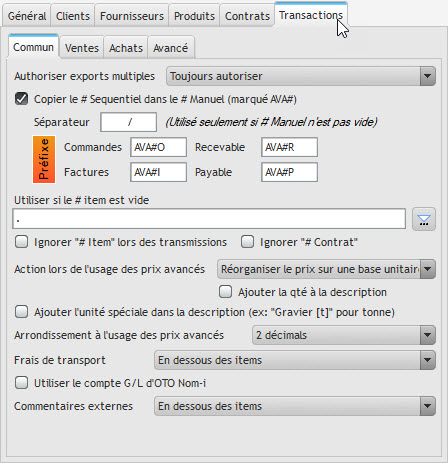Tick the Ignorer "# Contrat" checkbox

(x=248, y=242)
